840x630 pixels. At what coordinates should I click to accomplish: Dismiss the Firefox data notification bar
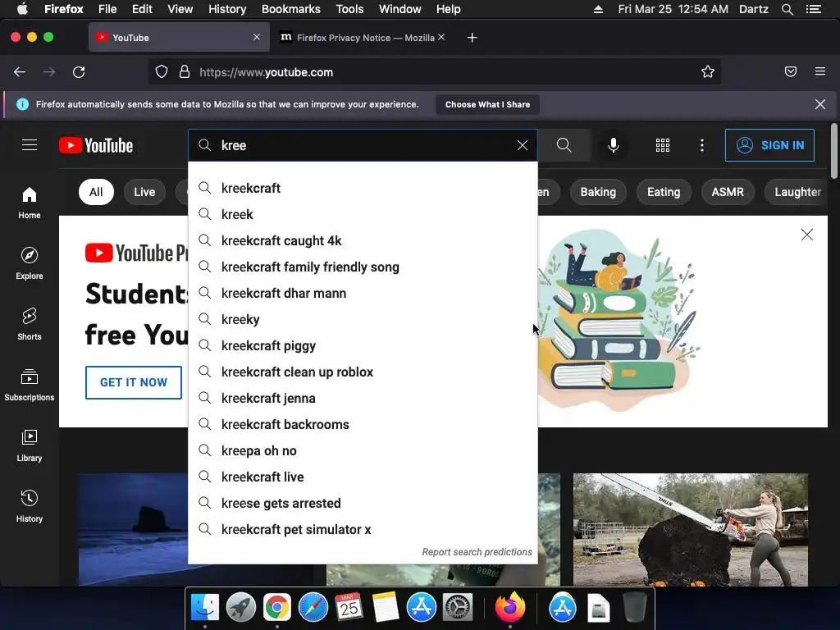click(820, 104)
